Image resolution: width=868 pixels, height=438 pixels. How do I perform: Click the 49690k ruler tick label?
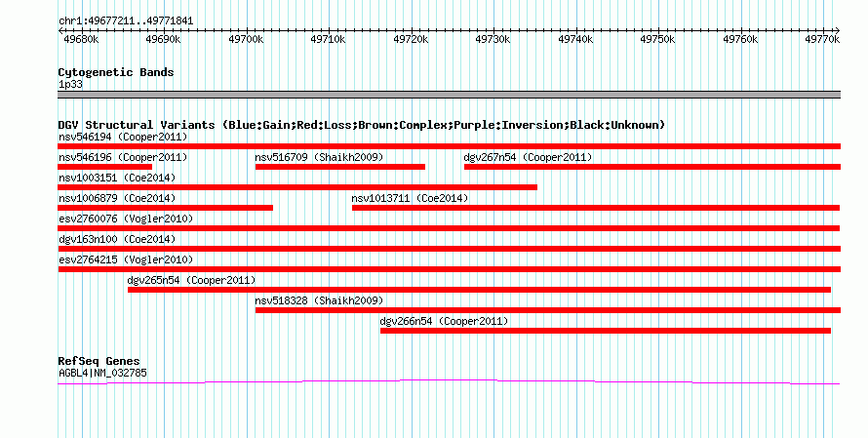tap(163, 39)
